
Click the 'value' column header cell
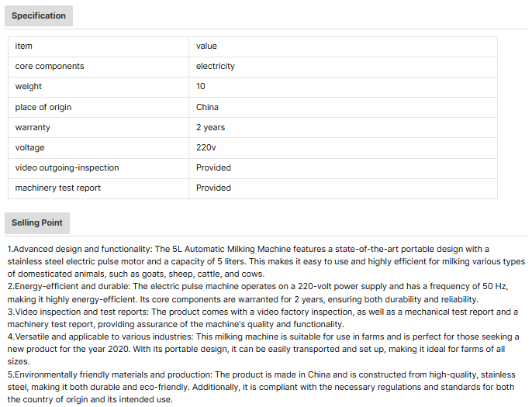coord(206,47)
